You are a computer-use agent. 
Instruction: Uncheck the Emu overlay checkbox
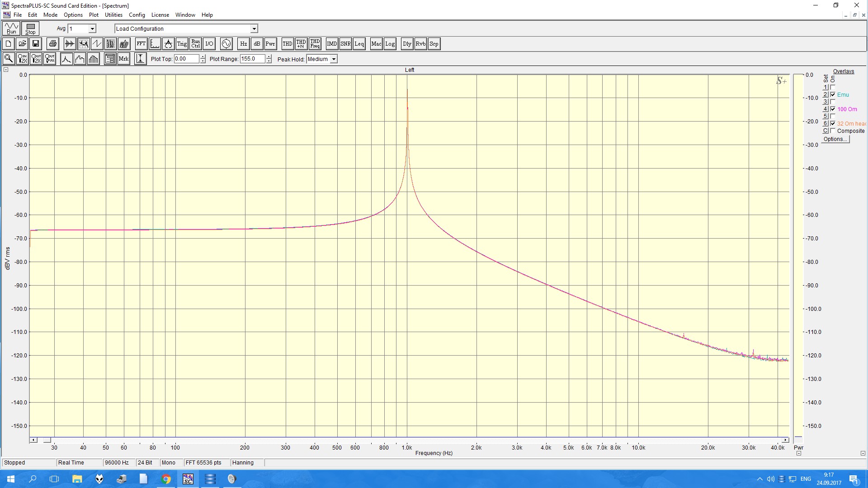[x=833, y=94]
